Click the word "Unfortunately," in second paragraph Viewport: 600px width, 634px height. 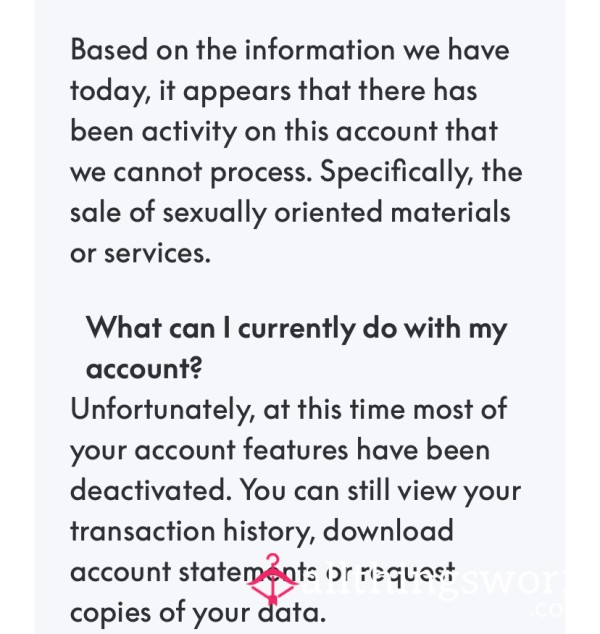(163, 409)
